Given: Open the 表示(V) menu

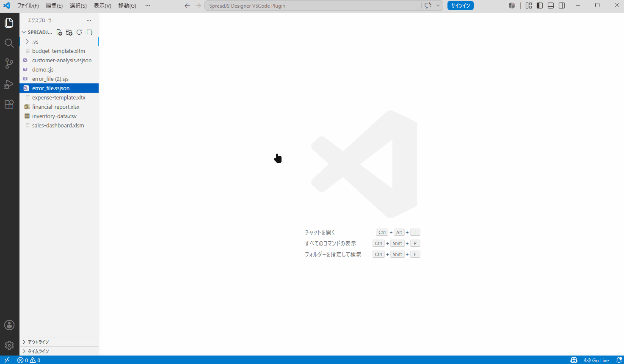Looking at the screenshot, I should [x=102, y=6].
